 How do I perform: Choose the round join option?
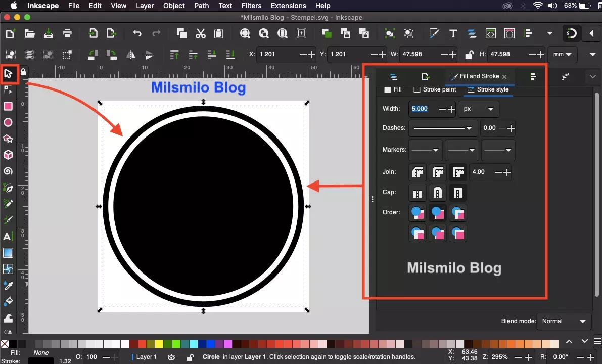[x=438, y=172]
